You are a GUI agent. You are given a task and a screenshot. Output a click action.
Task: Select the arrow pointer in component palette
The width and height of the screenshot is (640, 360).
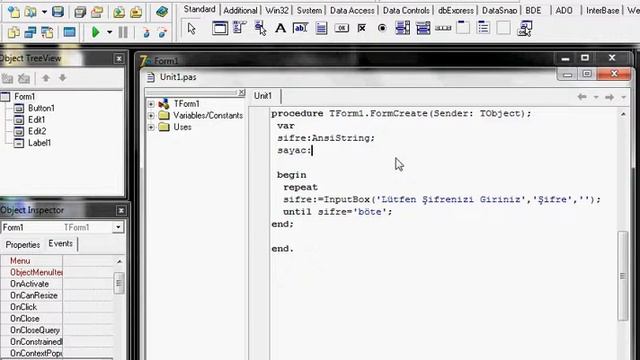[191, 28]
